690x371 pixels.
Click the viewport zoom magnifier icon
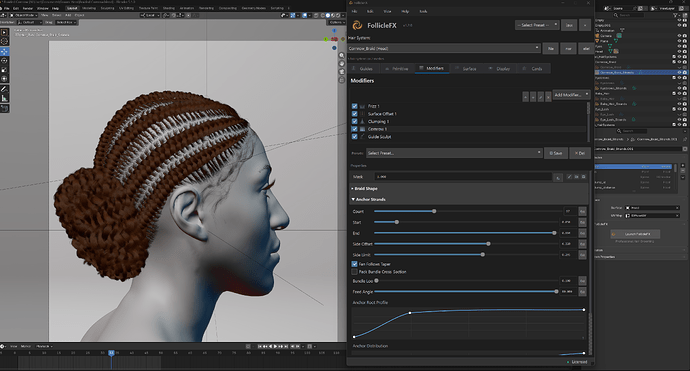click(x=341, y=55)
